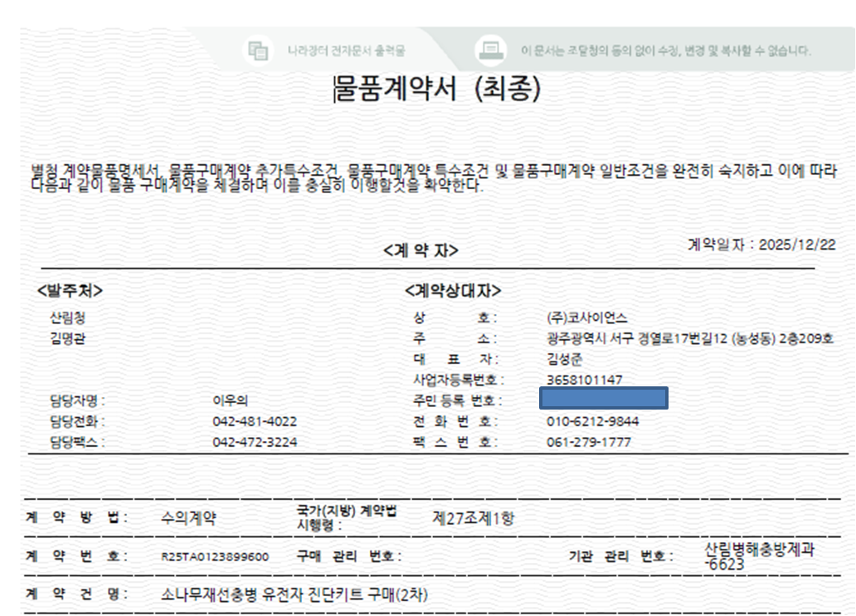Select the 수의계약 contract method value
Screen dimensions: 856x616
(x=188, y=518)
